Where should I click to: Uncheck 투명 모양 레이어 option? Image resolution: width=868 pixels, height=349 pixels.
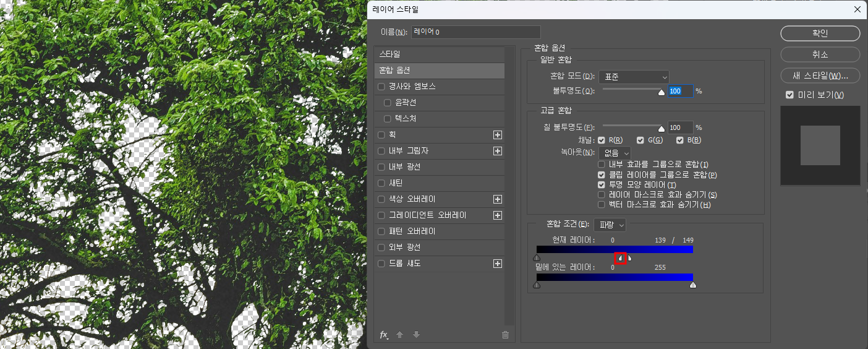[x=602, y=185]
